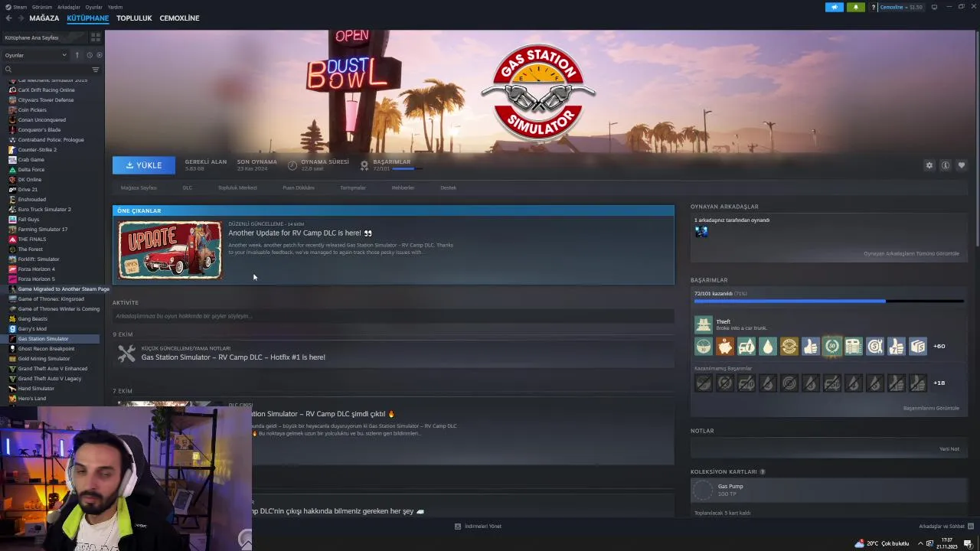Click the achievements progress bar in Başarımlar panel
This screenshot has height=551, width=980.
pos(828,302)
